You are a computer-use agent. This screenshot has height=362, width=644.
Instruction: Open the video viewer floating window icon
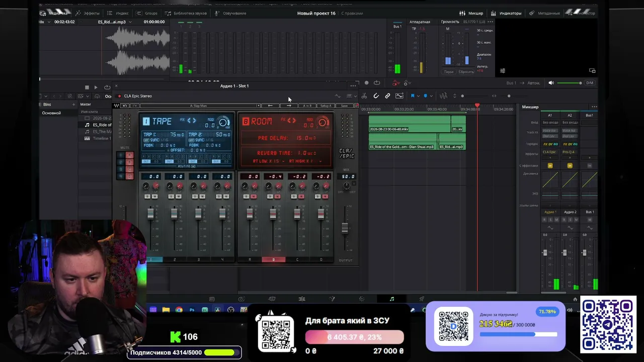[x=592, y=71]
